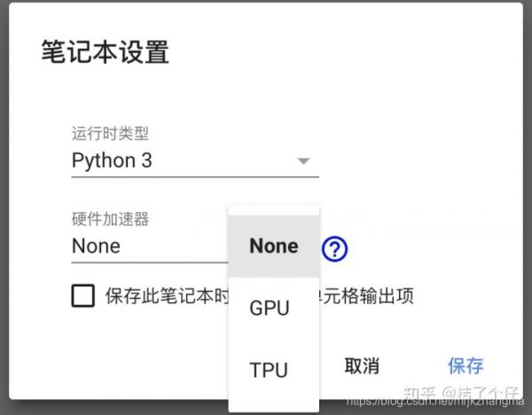Expand the runtime type dropdown arrow
The image size is (532, 415).
[x=303, y=161]
